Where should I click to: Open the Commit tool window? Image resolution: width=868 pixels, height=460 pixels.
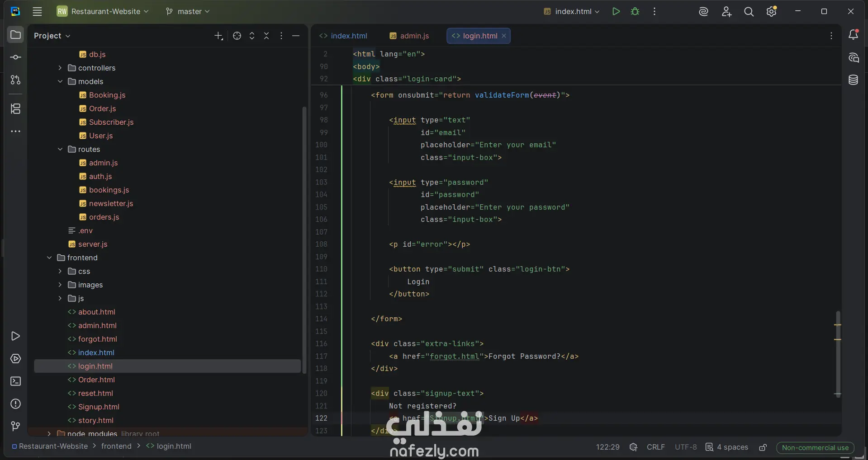pyautogui.click(x=15, y=57)
